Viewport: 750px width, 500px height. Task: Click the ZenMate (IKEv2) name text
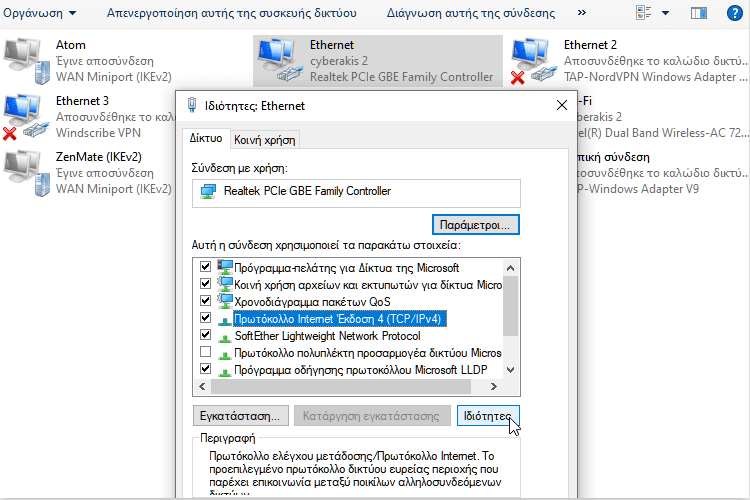click(x=99, y=157)
